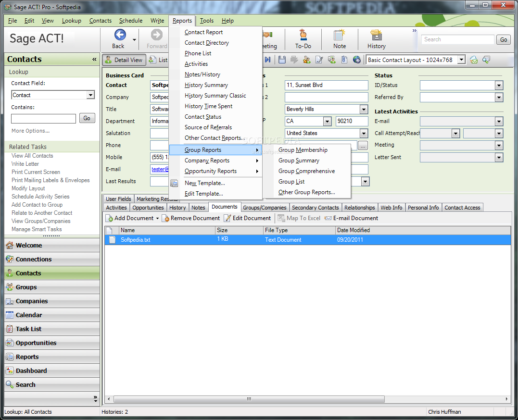Open the Tools menu

click(x=206, y=21)
